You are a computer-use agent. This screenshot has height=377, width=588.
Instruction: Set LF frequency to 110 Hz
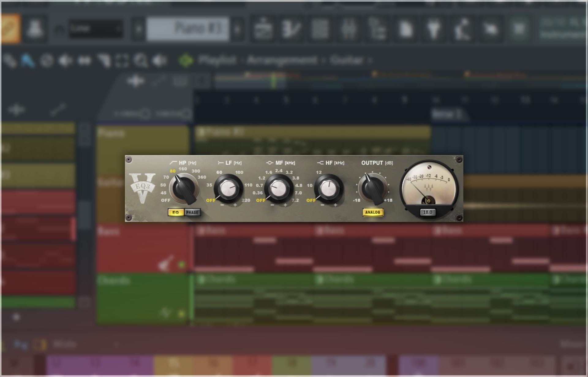click(248, 185)
